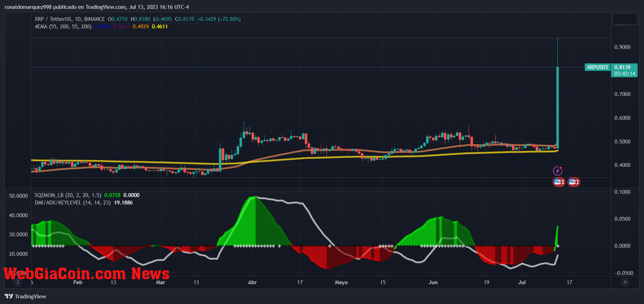644x304 pixels.
Task: Click the Jun label on the time axis
Action: [433, 282]
